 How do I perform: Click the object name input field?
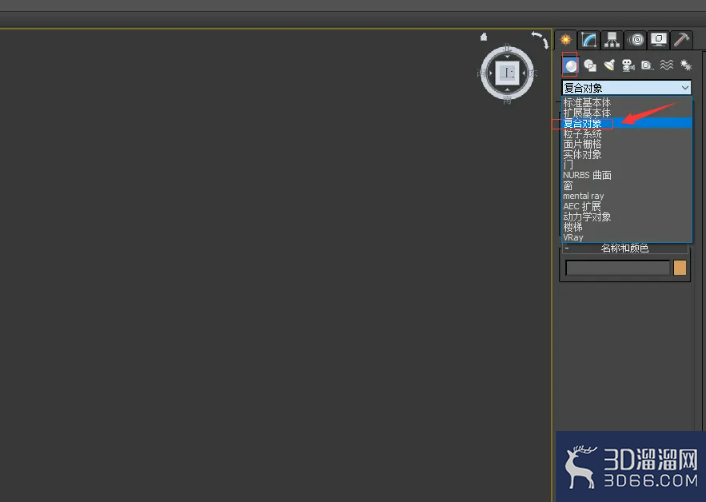[x=618, y=267]
